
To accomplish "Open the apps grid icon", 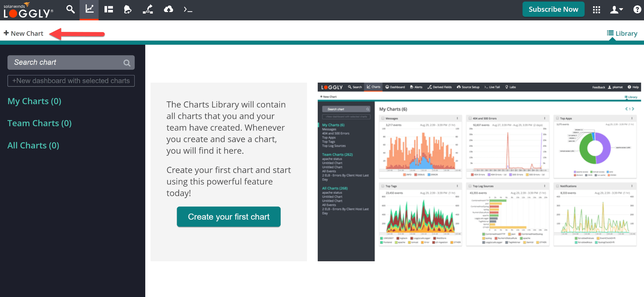I will click(x=596, y=10).
